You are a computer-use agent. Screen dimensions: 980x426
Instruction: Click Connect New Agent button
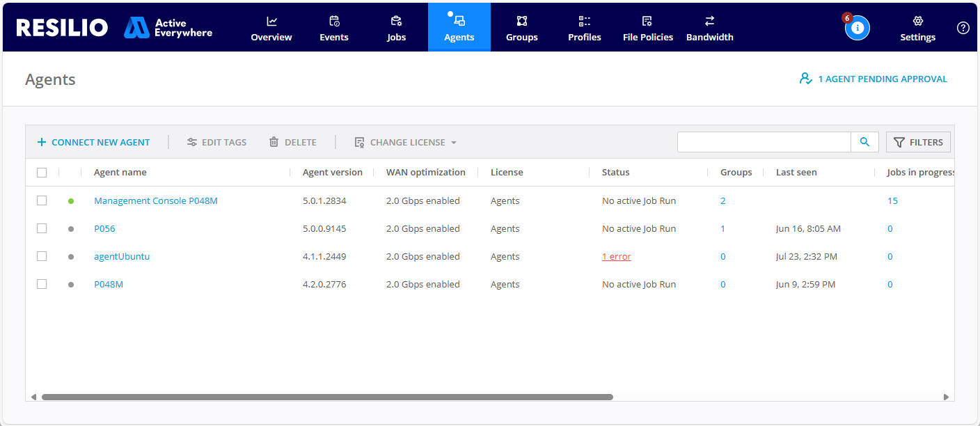[x=93, y=142]
